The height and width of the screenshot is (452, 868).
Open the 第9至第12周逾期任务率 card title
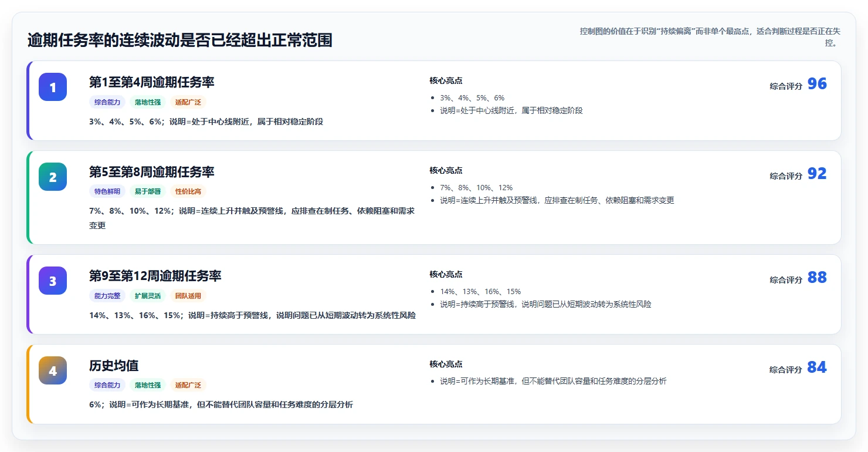coord(155,275)
